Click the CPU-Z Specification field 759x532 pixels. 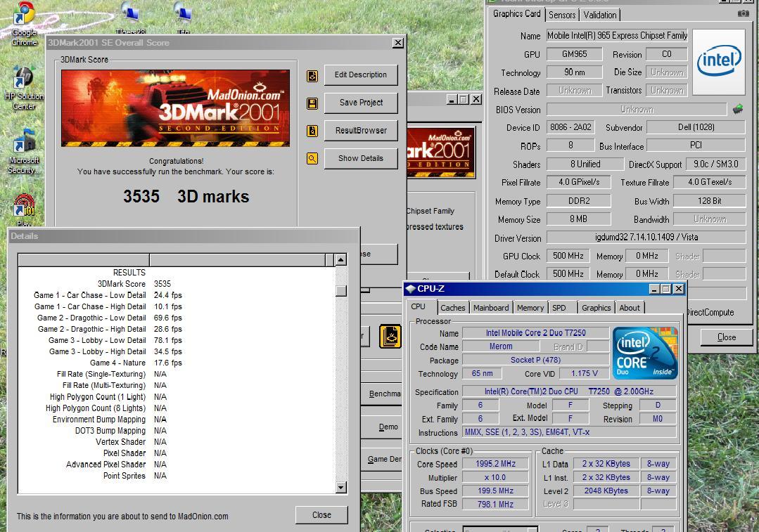coord(569,391)
